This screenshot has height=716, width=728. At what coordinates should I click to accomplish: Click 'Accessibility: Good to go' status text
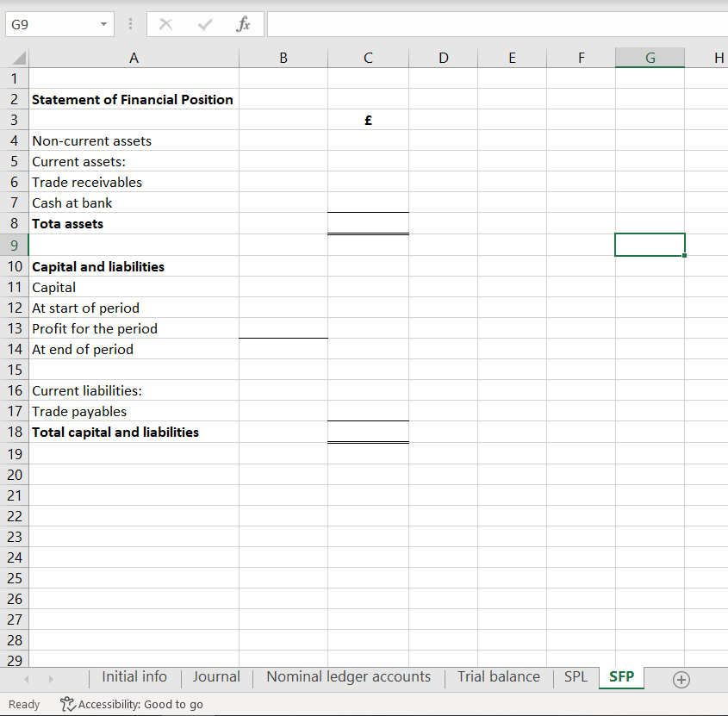[140, 705]
